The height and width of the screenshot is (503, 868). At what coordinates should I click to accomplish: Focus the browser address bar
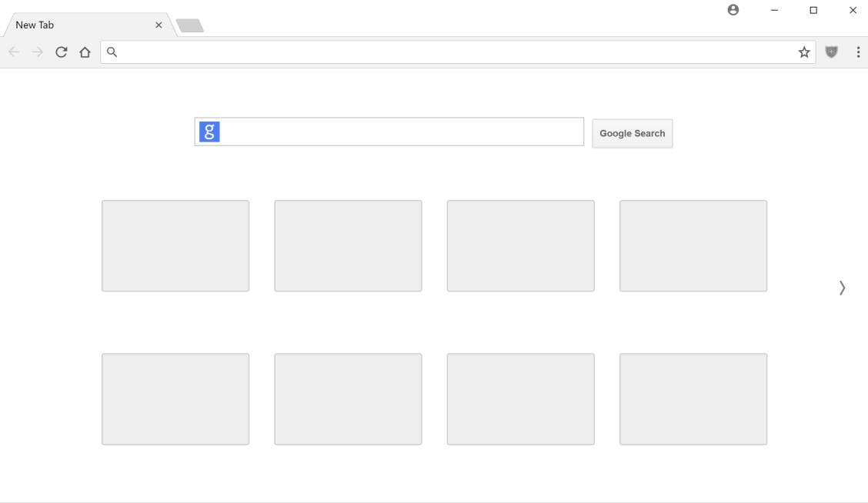coord(458,52)
